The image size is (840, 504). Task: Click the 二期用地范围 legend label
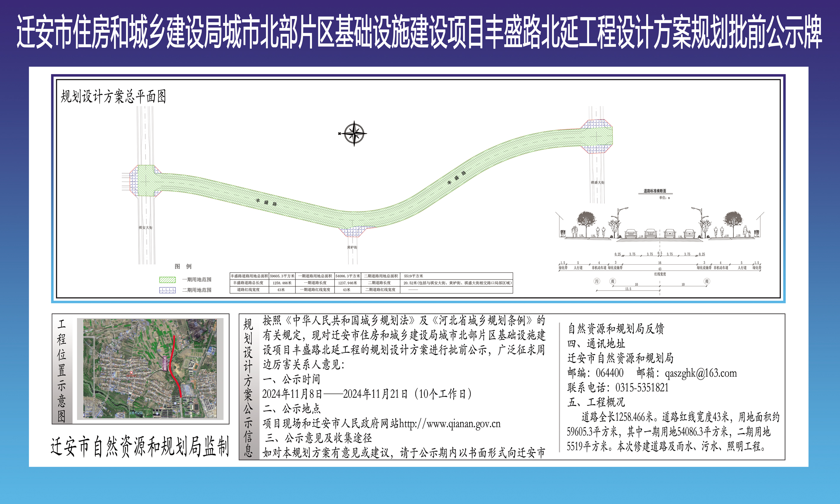pos(197,290)
